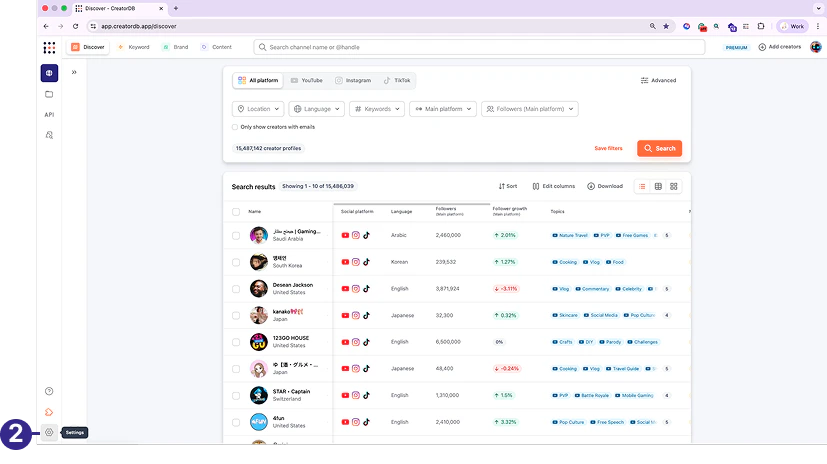Select STAR Captain row checkbox
The height and width of the screenshot is (464, 827).
click(x=236, y=395)
